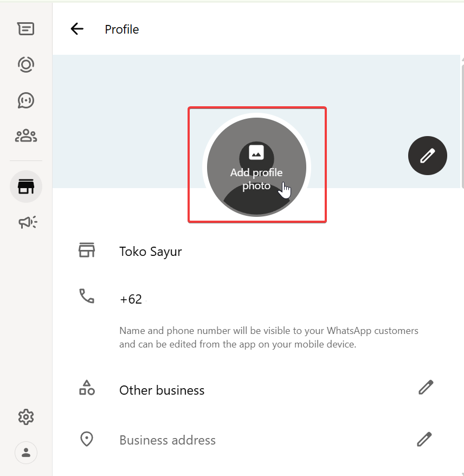Click the Toko Sayur business name
The height and width of the screenshot is (476, 464).
click(x=151, y=252)
